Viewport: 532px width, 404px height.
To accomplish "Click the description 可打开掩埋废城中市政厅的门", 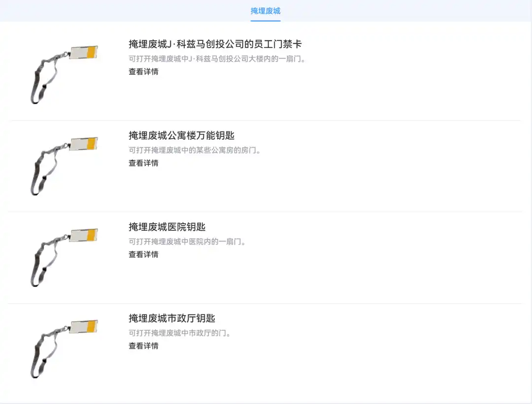I will tap(180, 334).
